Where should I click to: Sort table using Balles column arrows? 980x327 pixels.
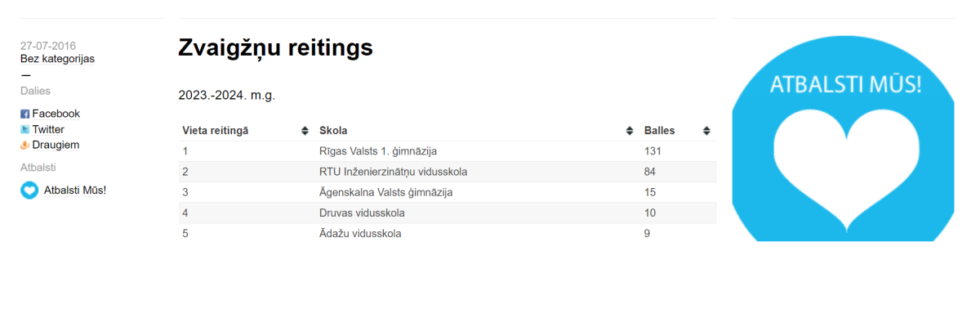pyautogui.click(x=706, y=131)
